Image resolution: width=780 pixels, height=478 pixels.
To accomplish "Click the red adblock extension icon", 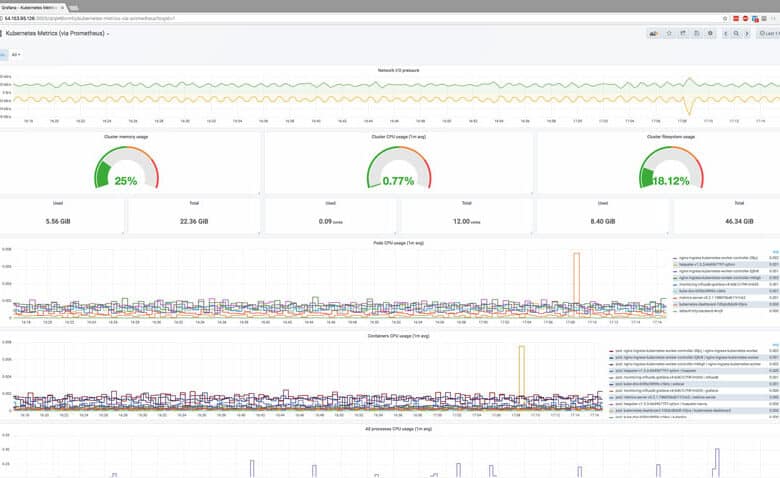I will [x=745, y=18].
